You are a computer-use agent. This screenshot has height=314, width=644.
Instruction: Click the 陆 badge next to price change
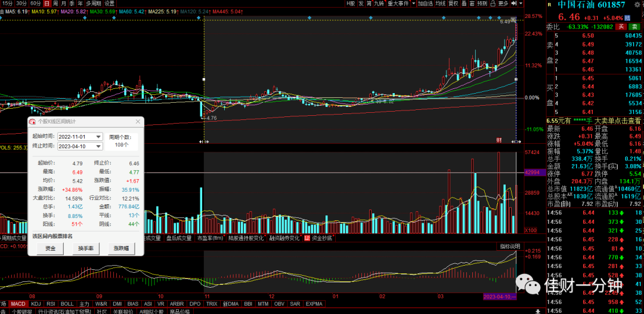(627, 18)
